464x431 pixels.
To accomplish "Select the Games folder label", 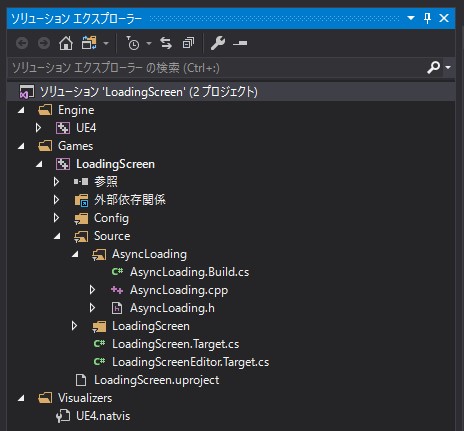I will point(75,146).
